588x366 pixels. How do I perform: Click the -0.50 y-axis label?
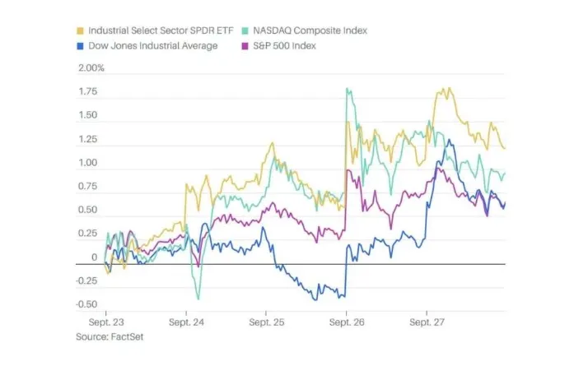[x=86, y=303]
